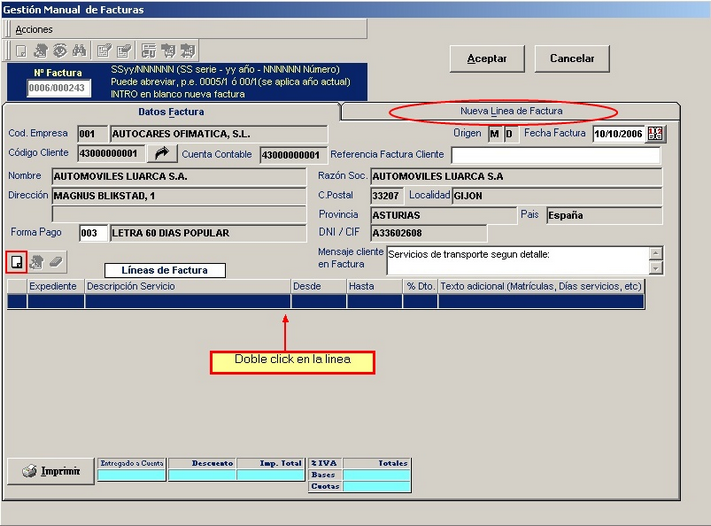The height and width of the screenshot is (526, 711).
Task: Click the Nº Factura number field
Action: point(58,88)
